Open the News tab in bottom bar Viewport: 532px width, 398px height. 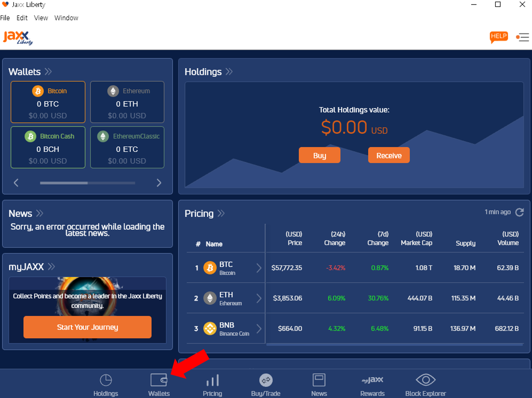click(x=319, y=385)
